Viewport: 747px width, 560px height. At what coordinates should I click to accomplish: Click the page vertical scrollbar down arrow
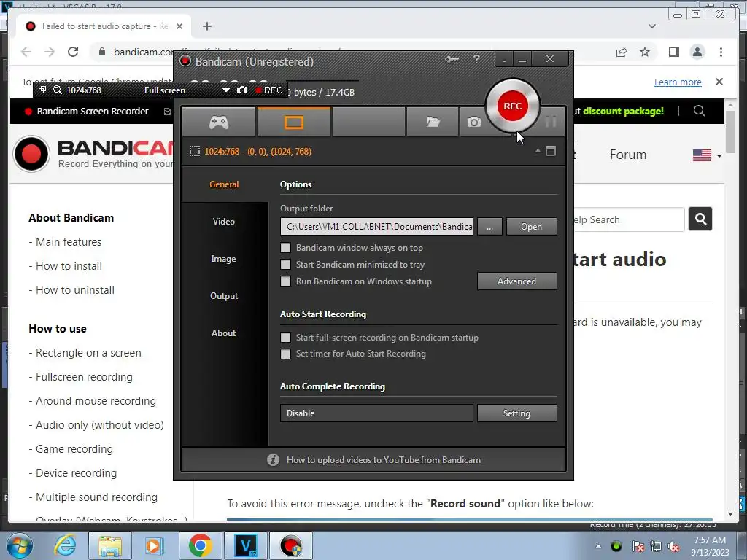[730, 514]
